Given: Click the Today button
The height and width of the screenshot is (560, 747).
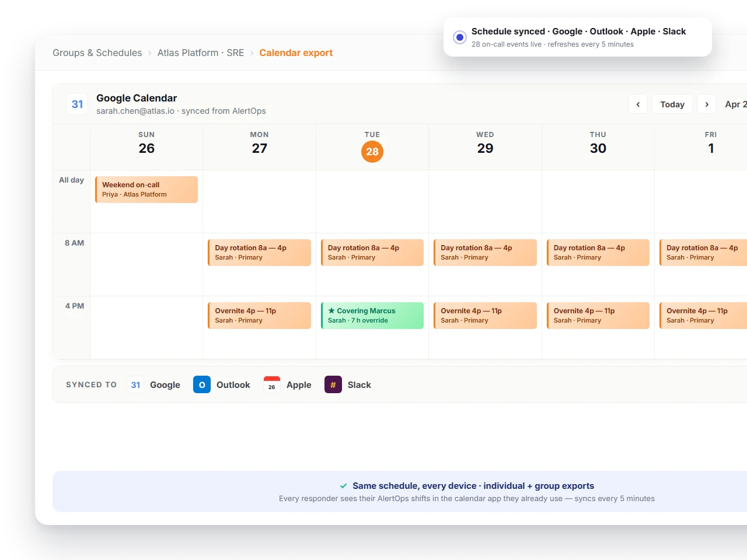Looking at the screenshot, I should pos(672,104).
